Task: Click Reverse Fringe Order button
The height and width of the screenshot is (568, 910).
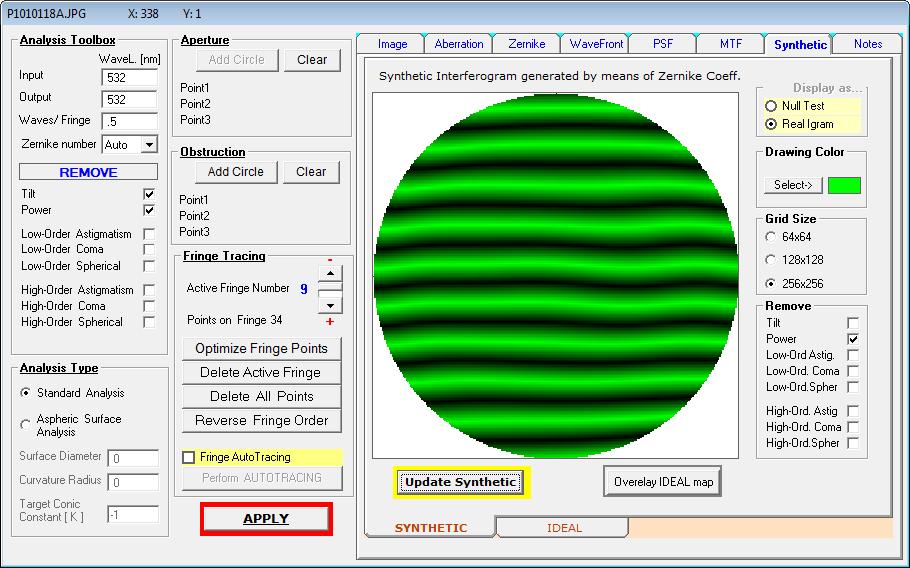Action: pos(261,421)
